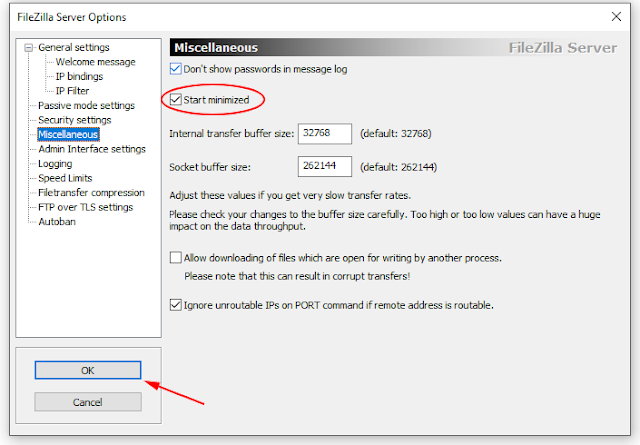Click the '(default: 262144)' text
This screenshot has width=640, height=445.
[398, 167]
